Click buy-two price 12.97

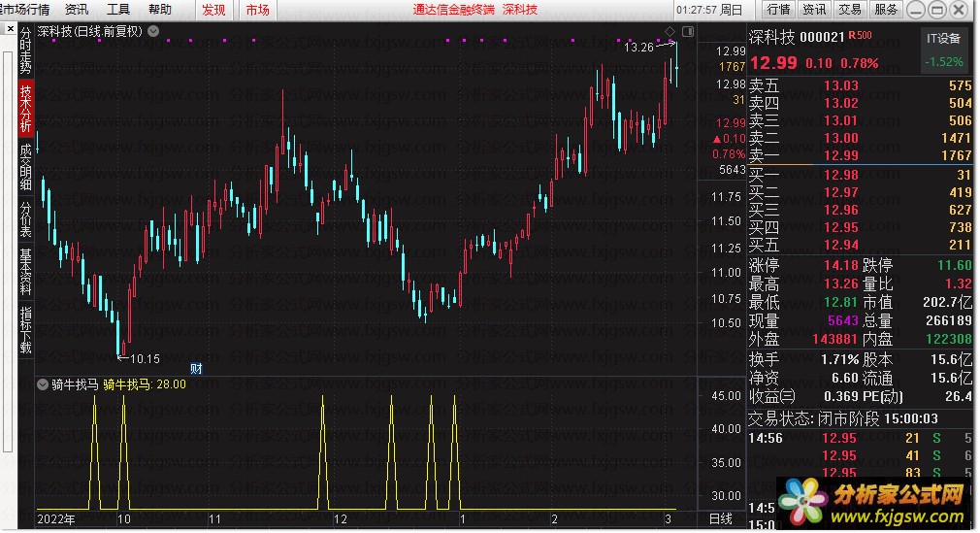[840, 192]
